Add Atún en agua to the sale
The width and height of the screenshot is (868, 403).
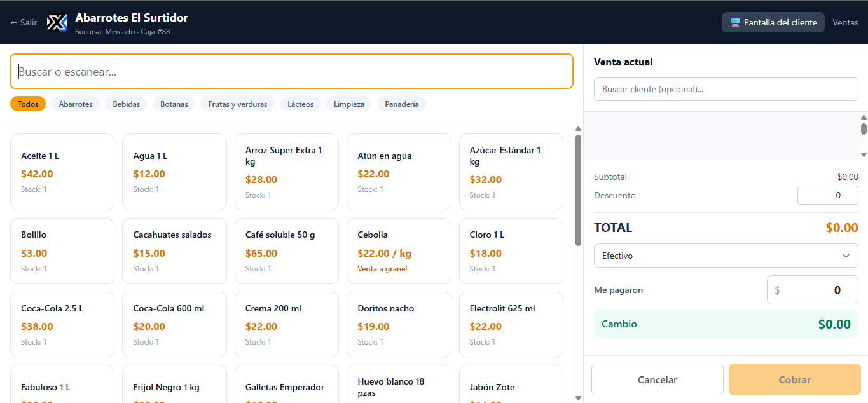[x=399, y=172]
